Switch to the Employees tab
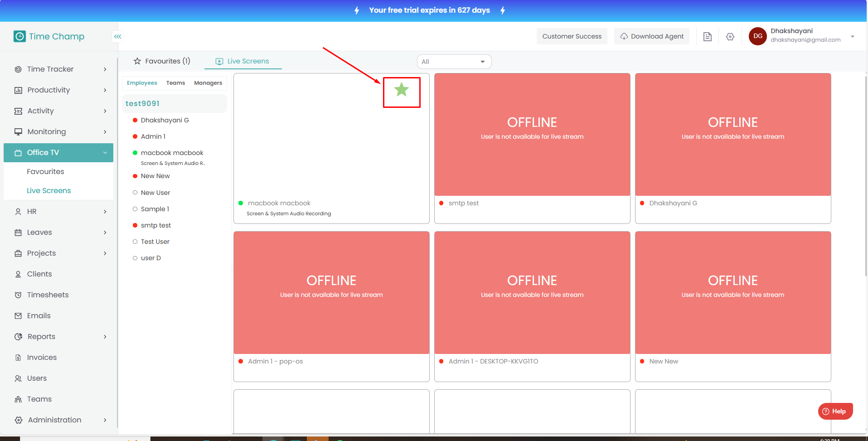 [x=142, y=83]
